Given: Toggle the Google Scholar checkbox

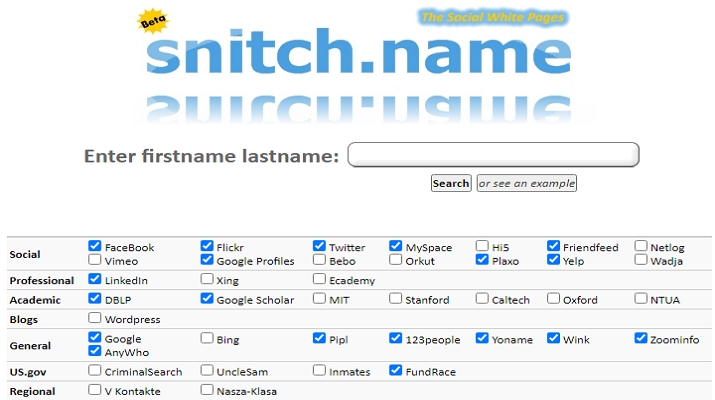Looking at the screenshot, I should click(x=207, y=298).
